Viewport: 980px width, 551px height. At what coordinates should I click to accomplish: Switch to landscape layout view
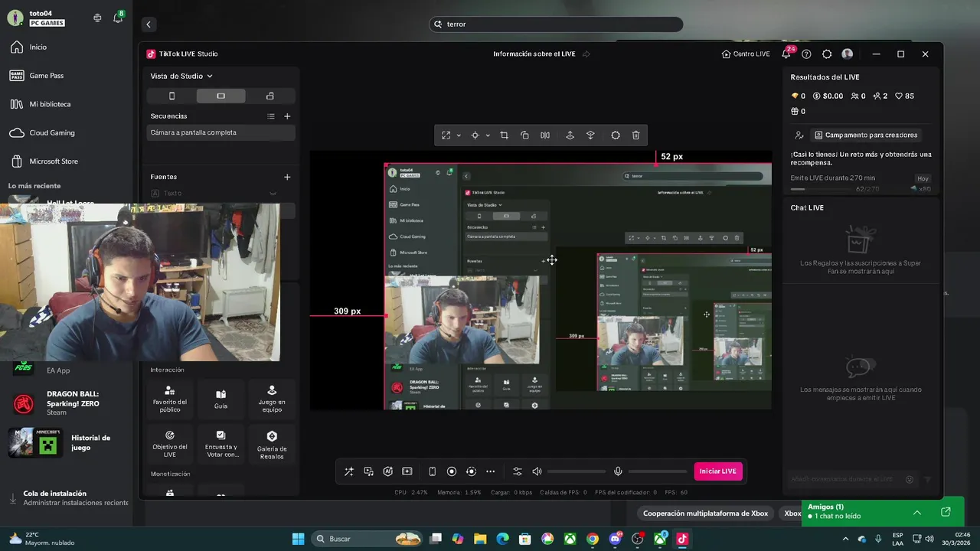tap(220, 96)
